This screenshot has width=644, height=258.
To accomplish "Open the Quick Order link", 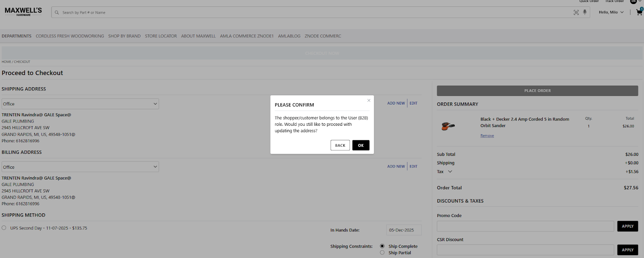I will pyautogui.click(x=589, y=2).
